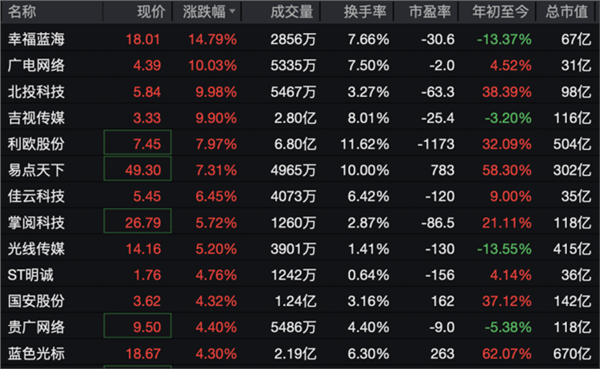600x369 pixels.
Task: Select the ST明诚 stock row
Action: [300, 275]
